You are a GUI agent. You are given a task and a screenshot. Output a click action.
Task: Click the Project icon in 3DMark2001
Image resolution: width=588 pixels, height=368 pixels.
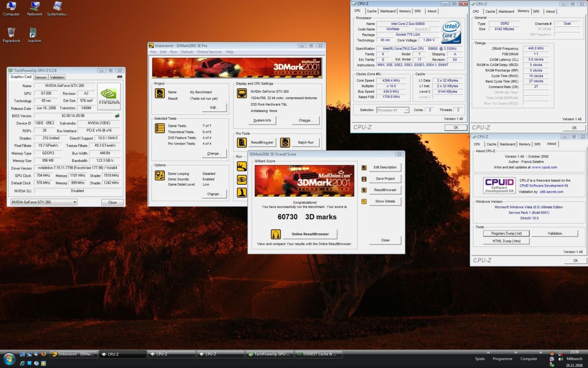click(x=160, y=93)
